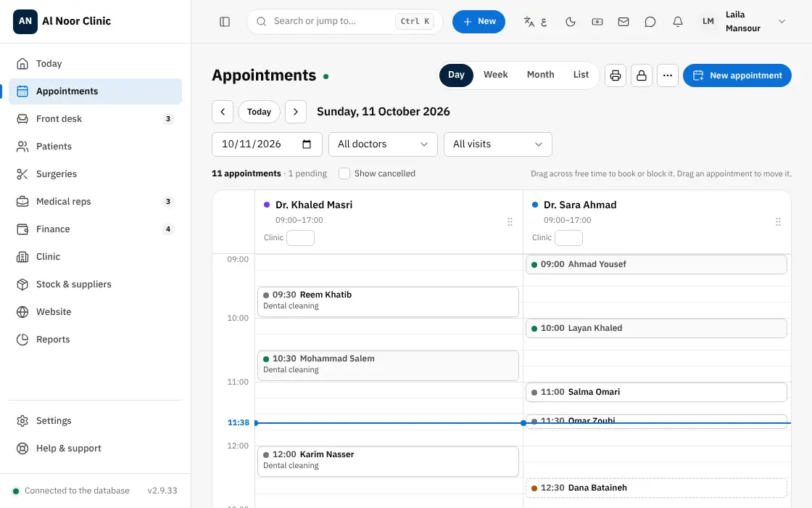
Task: Grab Dr. Khaled Masri column handle
Action: pyautogui.click(x=510, y=222)
